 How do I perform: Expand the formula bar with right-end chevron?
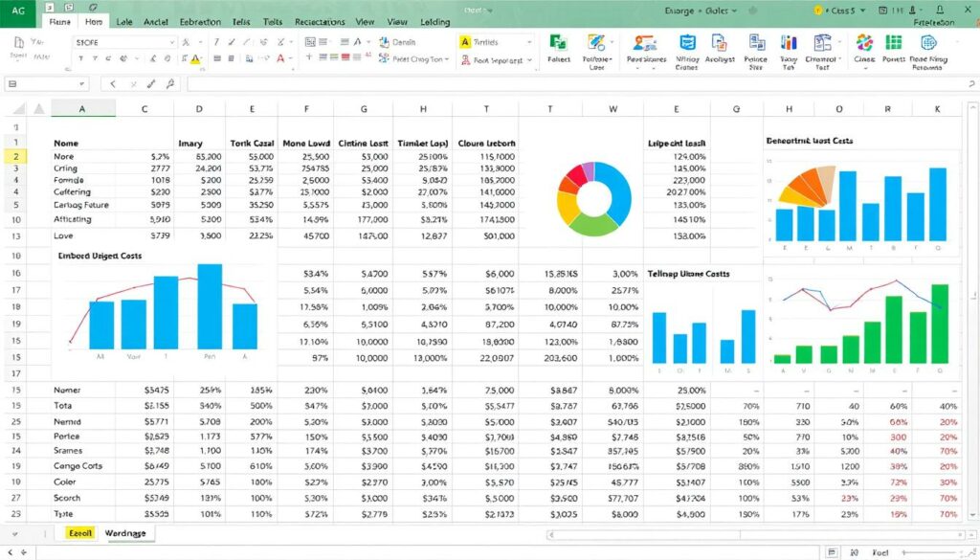pyautogui.click(x=971, y=83)
